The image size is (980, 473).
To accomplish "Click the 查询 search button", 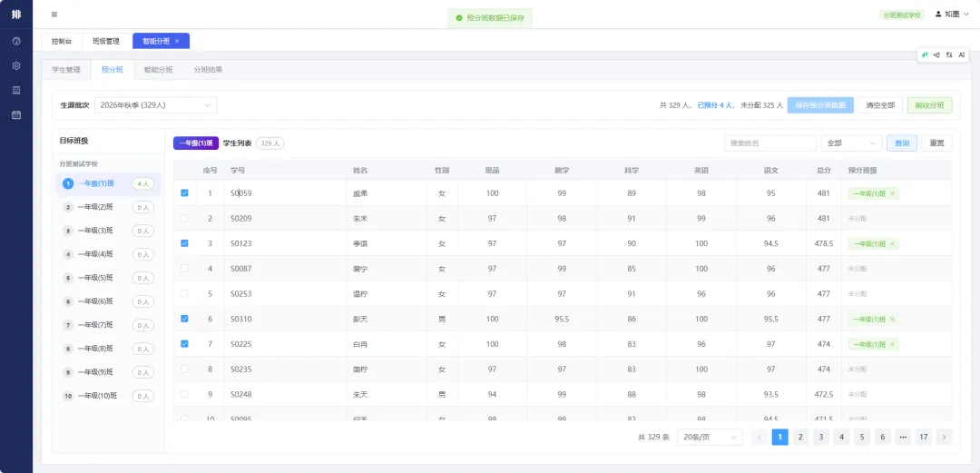I will (902, 143).
